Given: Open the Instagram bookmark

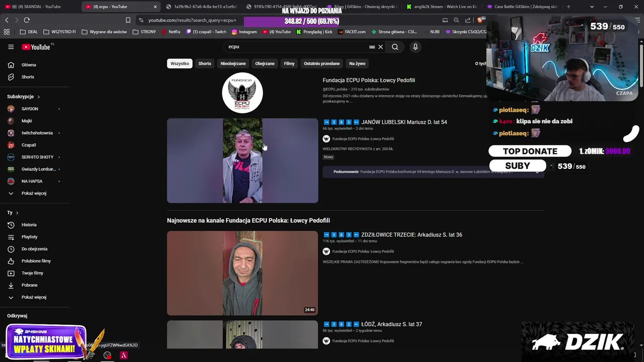Looking at the screenshot, I should tap(244, 32).
